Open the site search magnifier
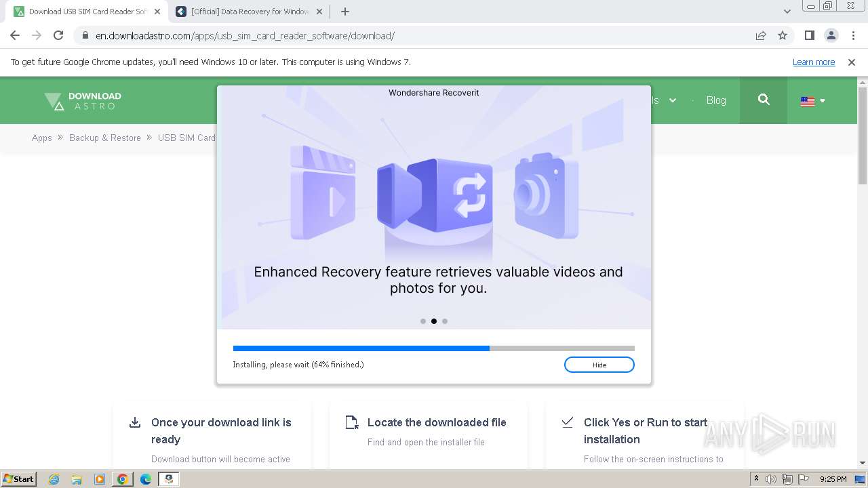This screenshot has width=868, height=488. click(x=764, y=100)
